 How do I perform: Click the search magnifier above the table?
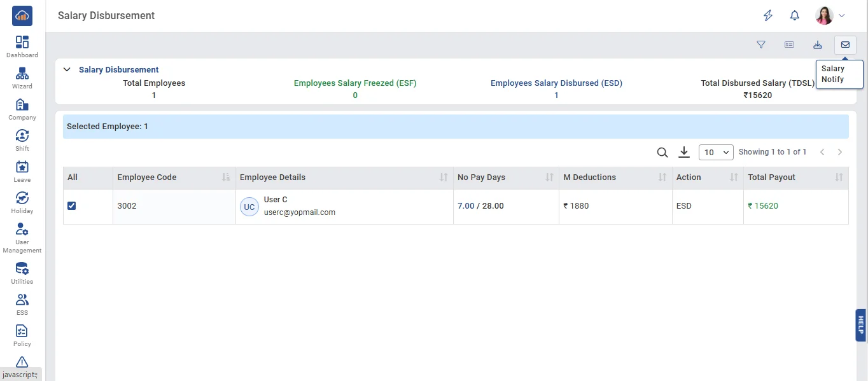[662, 153]
